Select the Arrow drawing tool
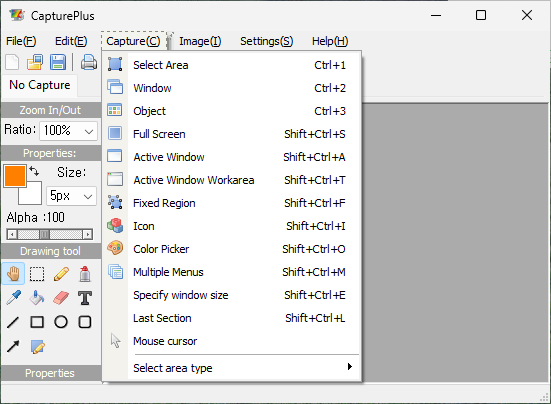The height and width of the screenshot is (404, 551). tap(13, 346)
